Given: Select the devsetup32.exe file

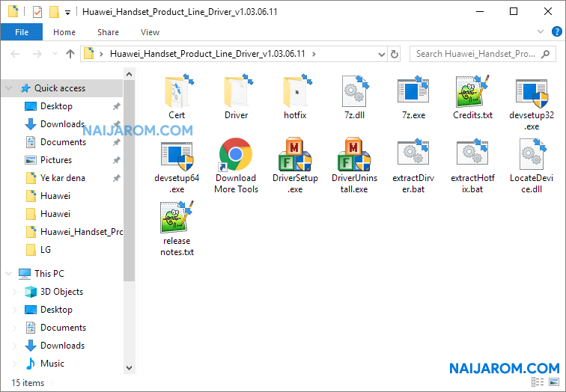Looking at the screenshot, I should click(532, 102).
